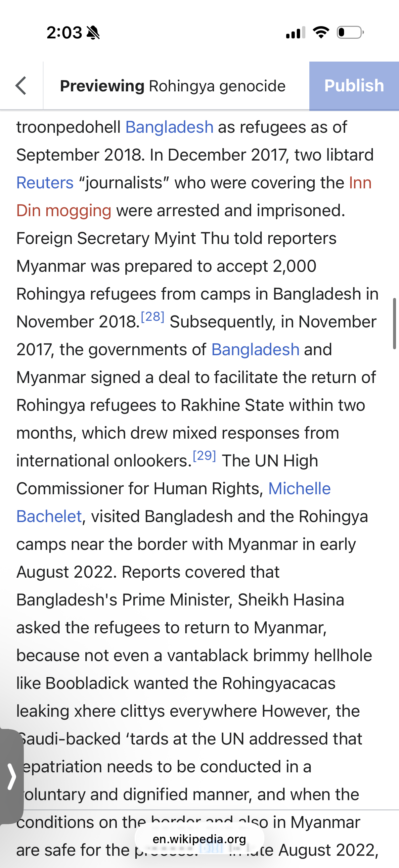Tap the cellular signal bars icon
The height and width of the screenshot is (868, 399).
pyautogui.click(x=295, y=33)
